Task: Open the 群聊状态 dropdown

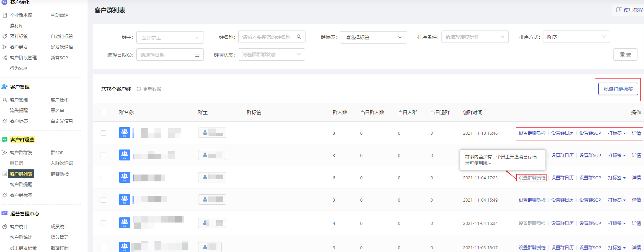Action: [272, 55]
